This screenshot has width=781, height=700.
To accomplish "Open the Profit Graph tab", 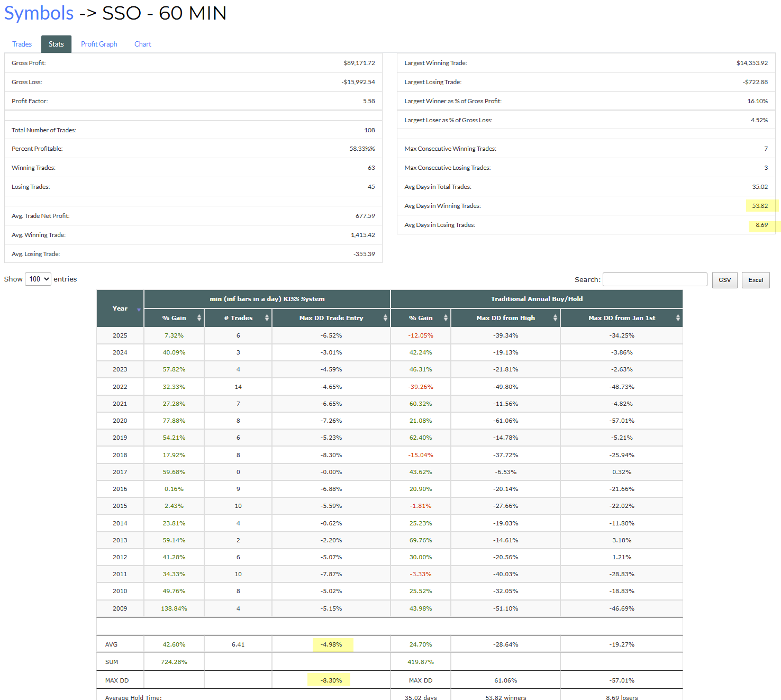I will coord(99,44).
